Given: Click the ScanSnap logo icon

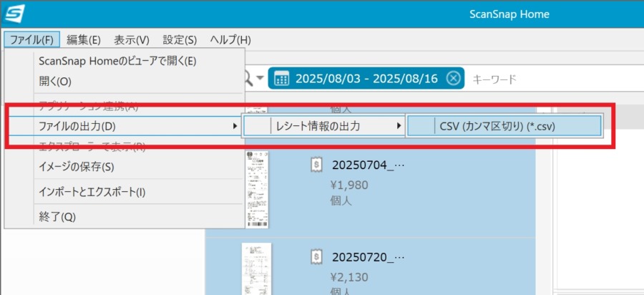Looking at the screenshot, I should [15, 14].
